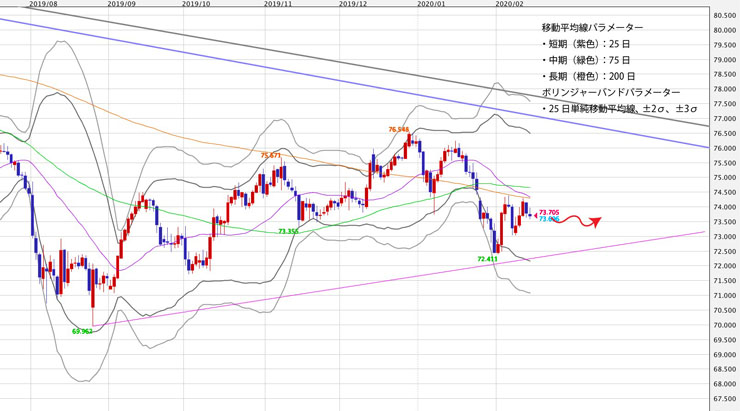Click 70.500 on the price axis
The height and width of the screenshot is (411, 740).
point(725,310)
